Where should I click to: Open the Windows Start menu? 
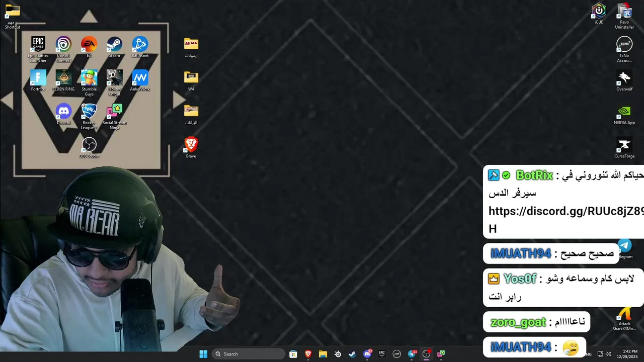203,354
